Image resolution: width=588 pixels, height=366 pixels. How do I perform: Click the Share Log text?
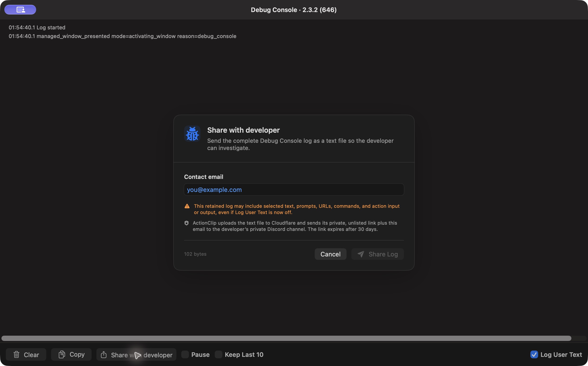[383, 254]
